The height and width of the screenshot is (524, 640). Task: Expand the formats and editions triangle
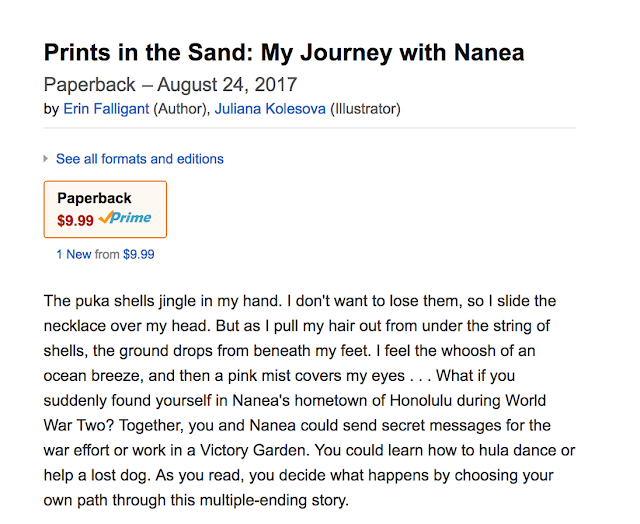[x=46, y=159]
